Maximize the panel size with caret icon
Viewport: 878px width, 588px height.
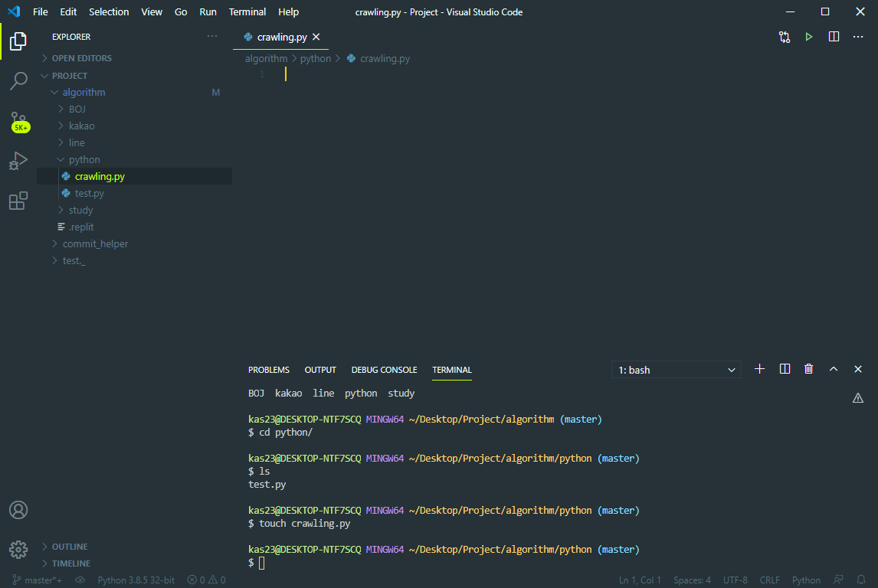pyautogui.click(x=834, y=369)
